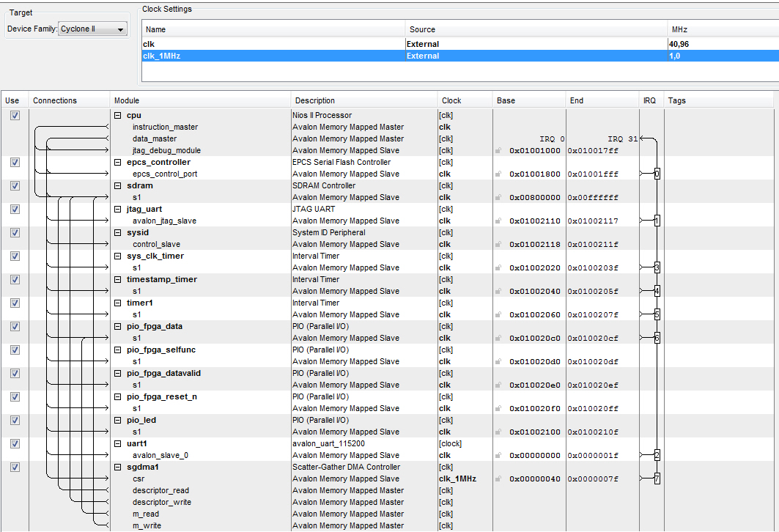Click the Base column header
The image size is (779, 532).
point(528,100)
